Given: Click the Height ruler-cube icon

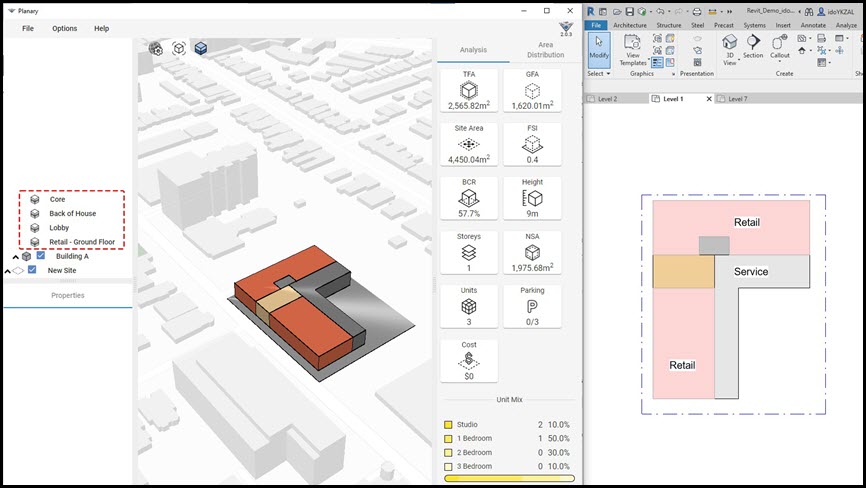Looking at the screenshot, I should [532, 198].
